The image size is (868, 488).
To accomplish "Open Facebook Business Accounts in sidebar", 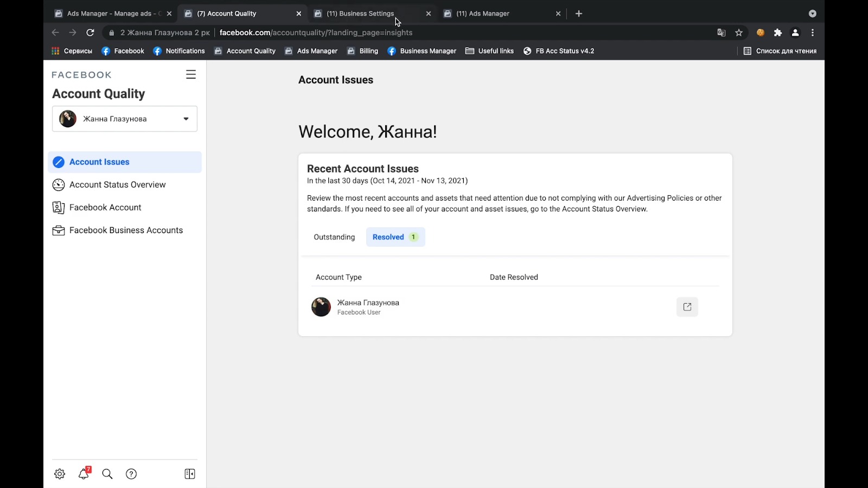I will point(125,230).
